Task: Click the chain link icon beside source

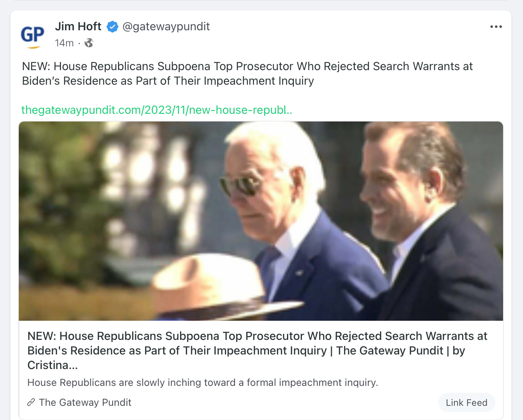Action: tap(31, 402)
